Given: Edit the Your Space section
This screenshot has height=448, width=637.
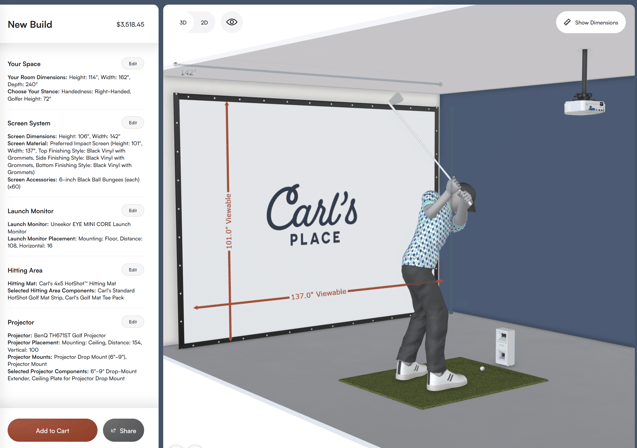Looking at the screenshot, I should 133,64.
